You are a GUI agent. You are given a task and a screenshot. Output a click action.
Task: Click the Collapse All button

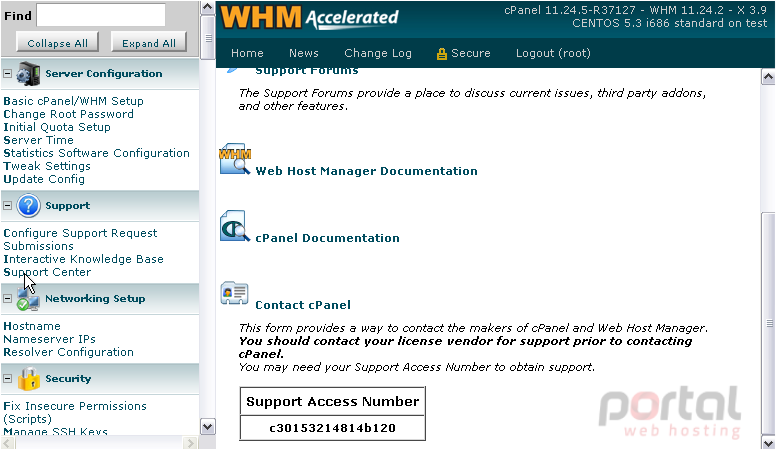pos(57,43)
